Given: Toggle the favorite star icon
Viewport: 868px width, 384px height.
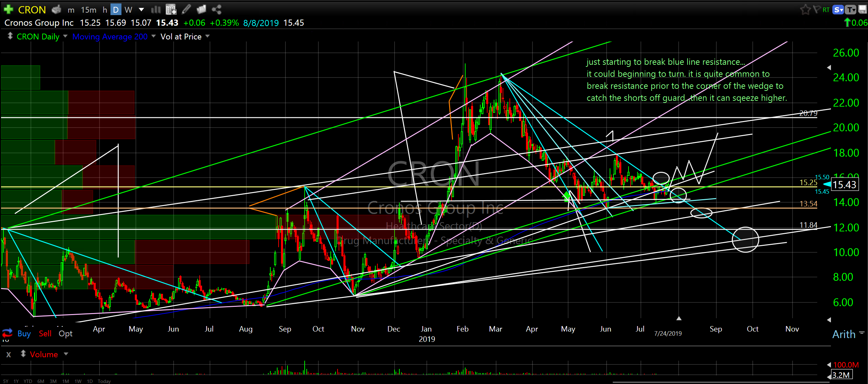Looking at the screenshot, I should click(805, 9).
